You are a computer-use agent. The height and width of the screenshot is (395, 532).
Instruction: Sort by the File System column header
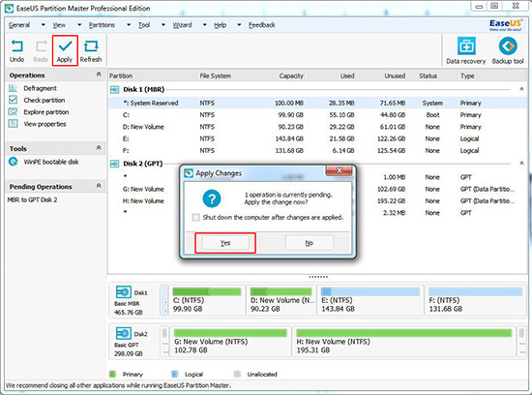coord(225,76)
